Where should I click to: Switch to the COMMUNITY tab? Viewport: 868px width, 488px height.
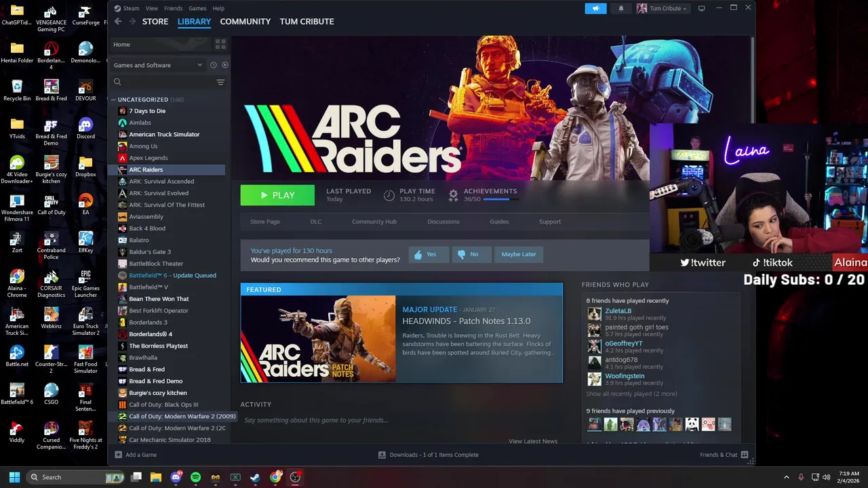[x=245, y=22]
